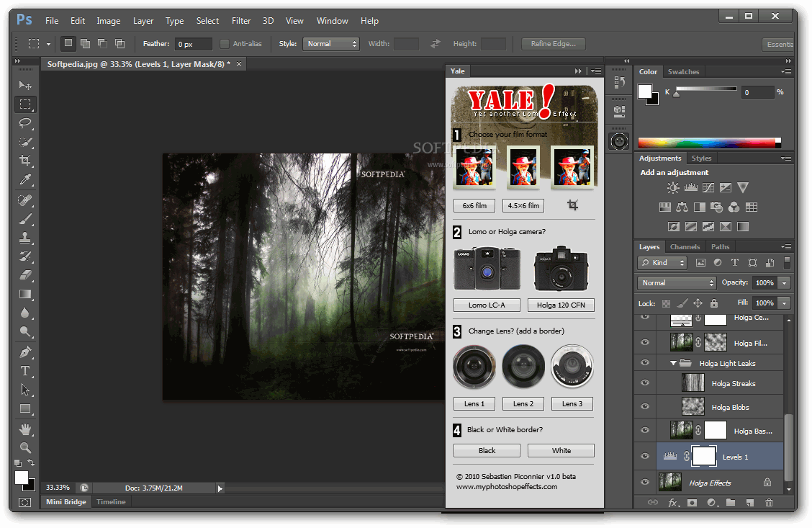Toggle Lock transparent pixels
The height and width of the screenshot is (528, 812).
pyautogui.click(x=667, y=303)
